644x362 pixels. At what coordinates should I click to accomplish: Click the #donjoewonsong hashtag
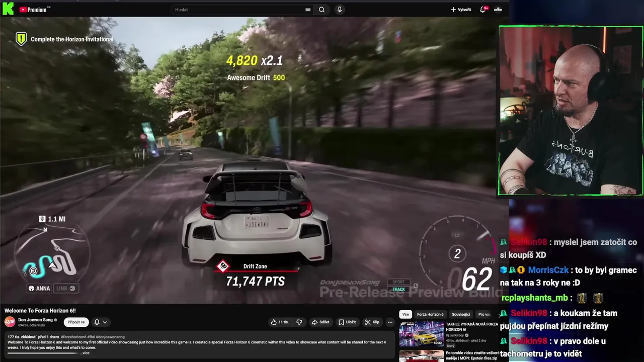tap(110, 337)
